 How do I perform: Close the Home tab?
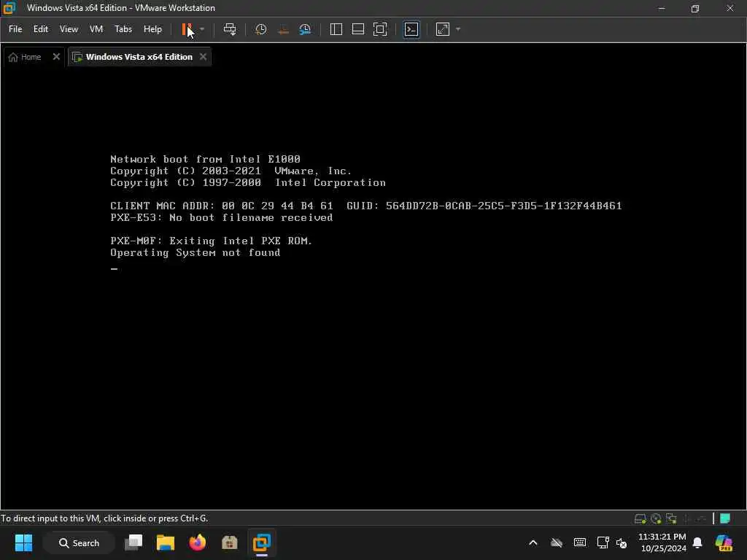click(x=56, y=57)
